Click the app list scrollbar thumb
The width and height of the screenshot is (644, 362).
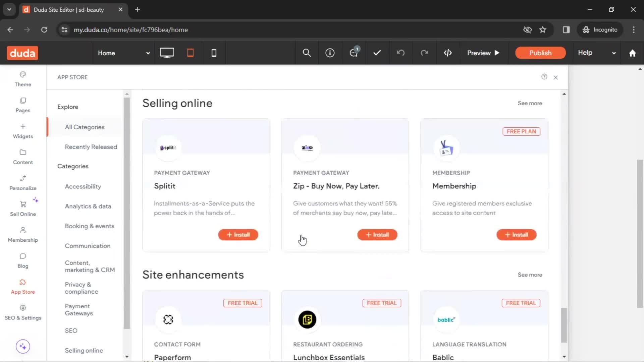564,325
